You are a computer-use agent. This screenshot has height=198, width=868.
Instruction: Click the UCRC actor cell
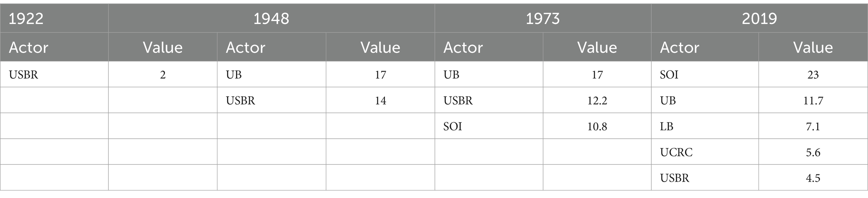tap(705, 152)
